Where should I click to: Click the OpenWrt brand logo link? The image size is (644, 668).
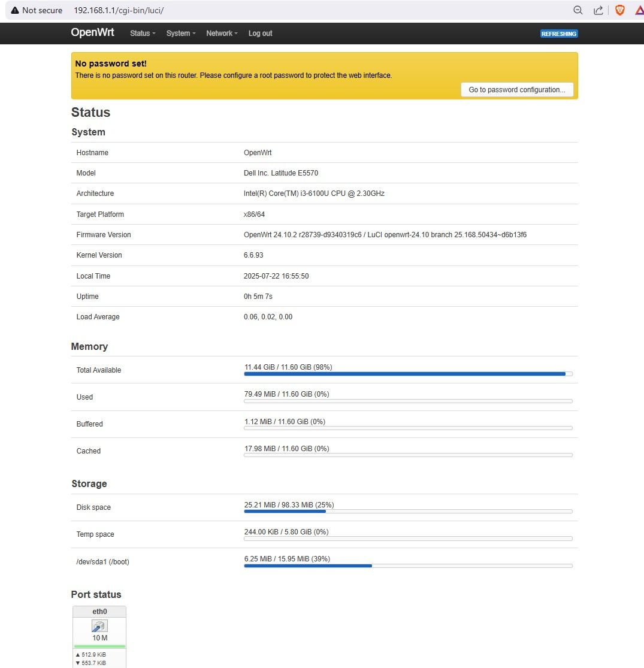point(92,32)
